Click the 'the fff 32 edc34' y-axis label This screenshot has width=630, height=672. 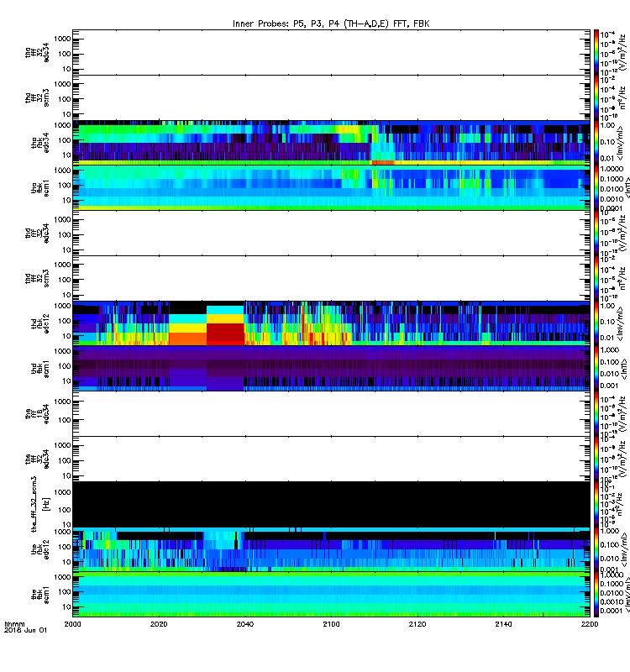pyautogui.click(x=37, y=459)
